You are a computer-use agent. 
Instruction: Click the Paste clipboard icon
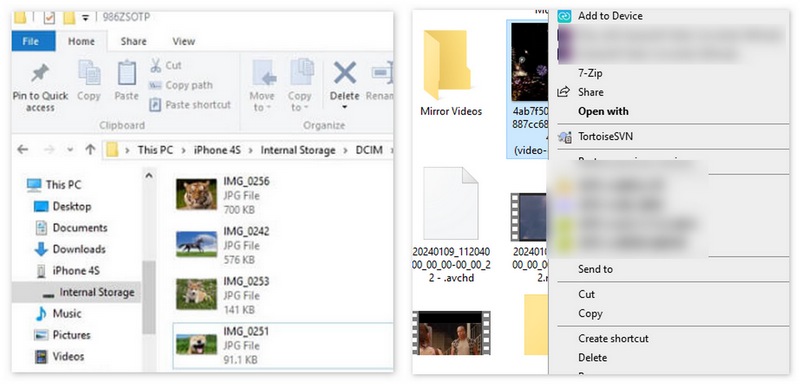[127, 73]
